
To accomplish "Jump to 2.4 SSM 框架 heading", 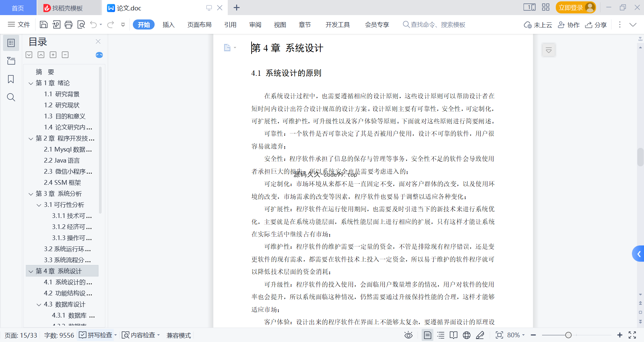I will coord(62,182).
